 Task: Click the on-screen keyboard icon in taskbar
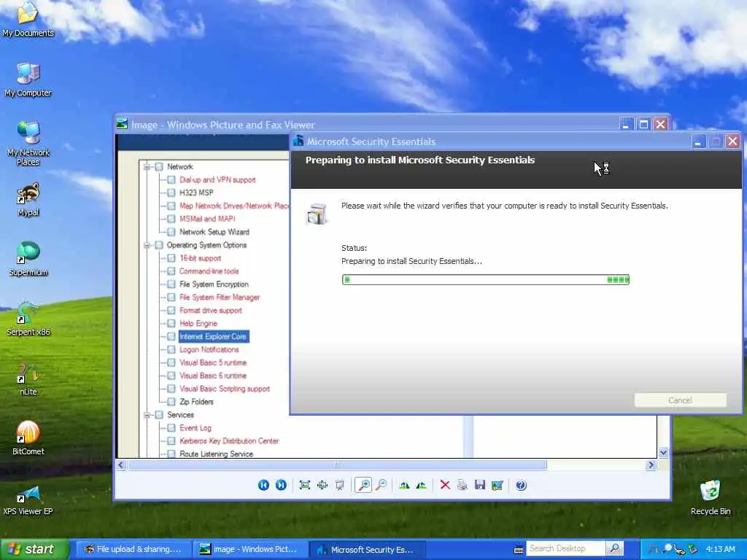pyautogui.click(x=519, y=550)
